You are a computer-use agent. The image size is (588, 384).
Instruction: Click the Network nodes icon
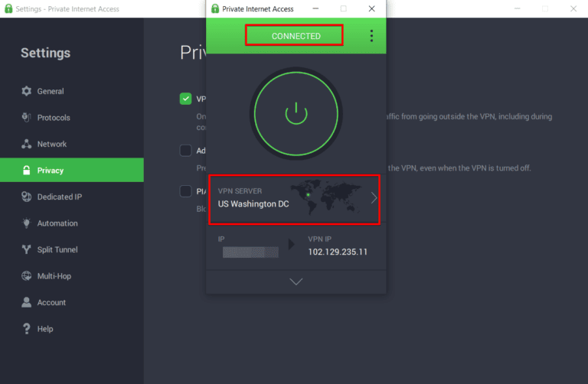click(x=26, y=145)
